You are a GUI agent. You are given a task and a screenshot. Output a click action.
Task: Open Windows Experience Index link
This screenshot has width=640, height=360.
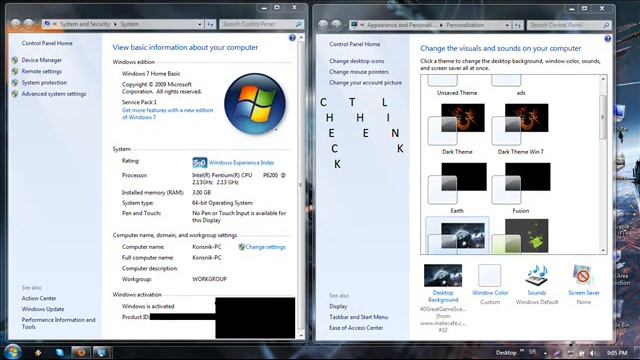[x=241, y=162]
